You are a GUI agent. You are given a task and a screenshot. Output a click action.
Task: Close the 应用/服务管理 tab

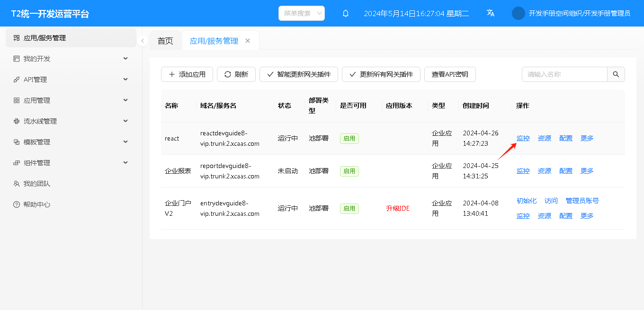tap(248, 41)
